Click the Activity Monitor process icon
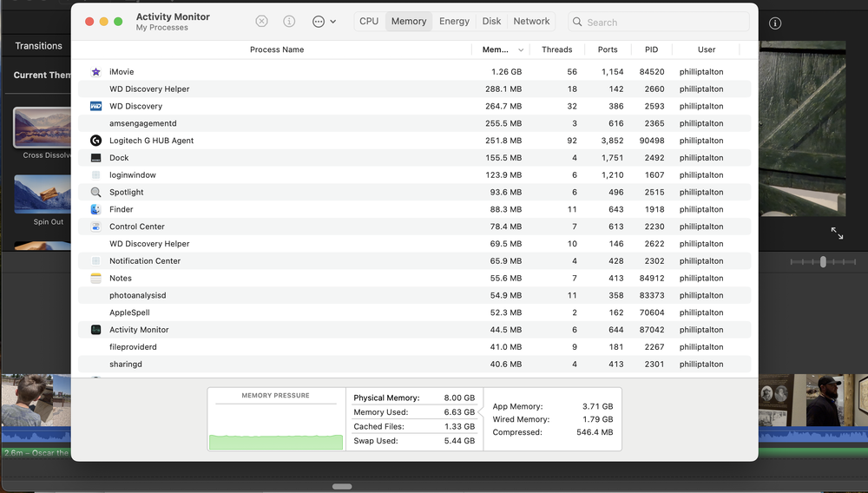The image size is (868, 493). 95,330
